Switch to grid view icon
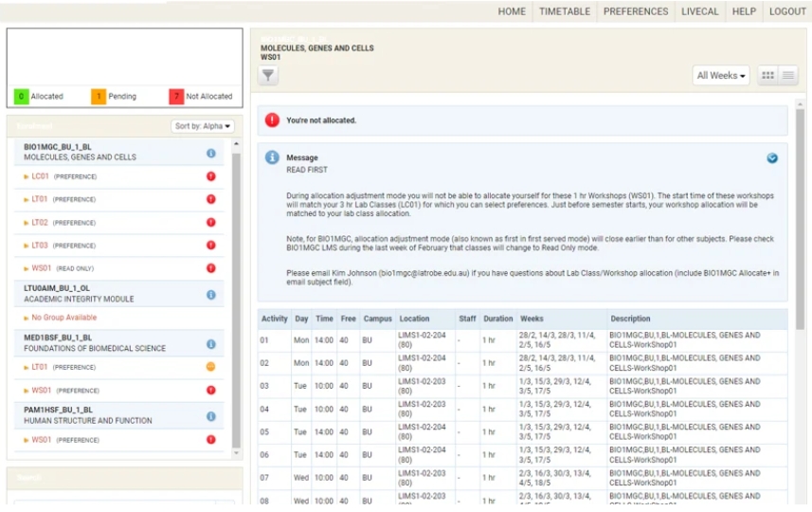Screen dimensions: 812x512 [767, 76]
